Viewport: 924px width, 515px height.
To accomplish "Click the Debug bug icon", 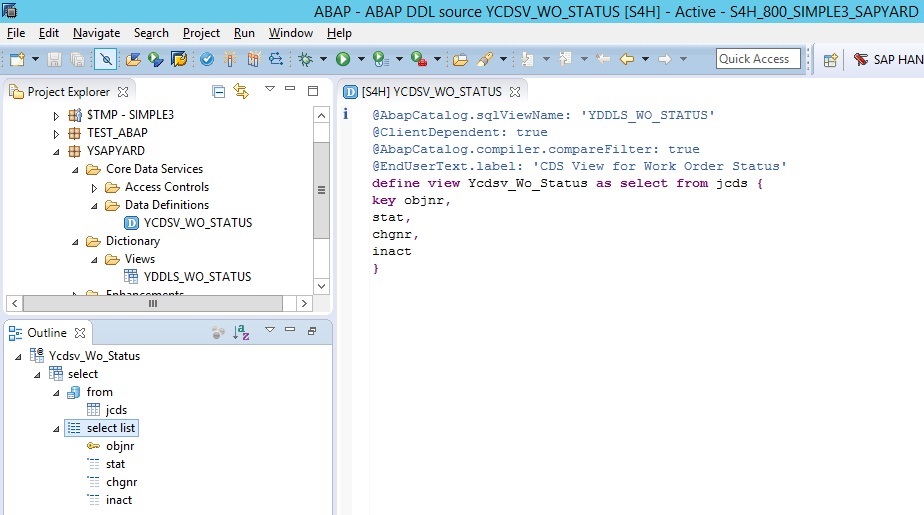I will click(x=306, y=59).
